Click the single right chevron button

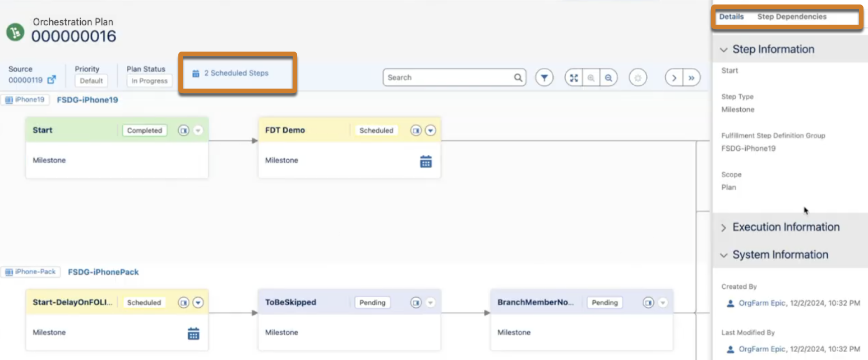[x=674, y=77]
